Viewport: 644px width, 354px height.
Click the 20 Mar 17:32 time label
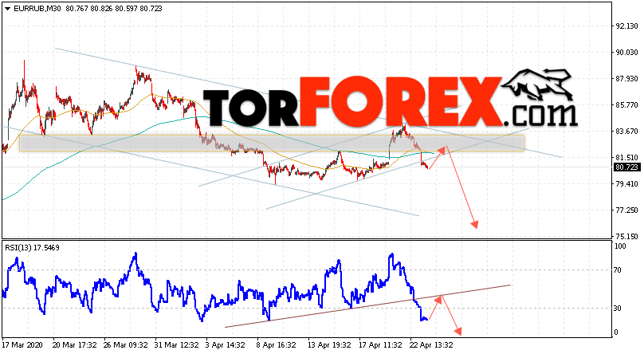pos(74,345)
